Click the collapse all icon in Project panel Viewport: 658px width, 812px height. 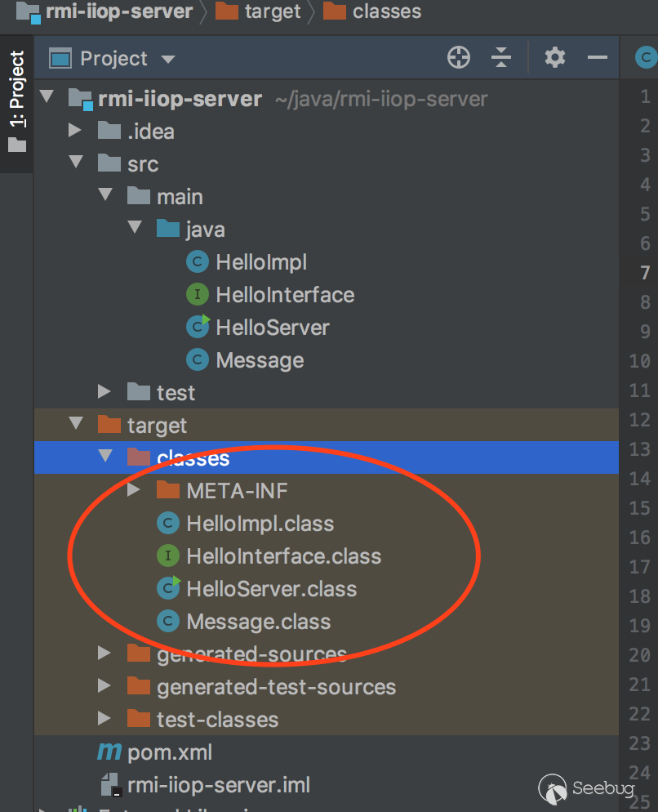tap(501, 58)
